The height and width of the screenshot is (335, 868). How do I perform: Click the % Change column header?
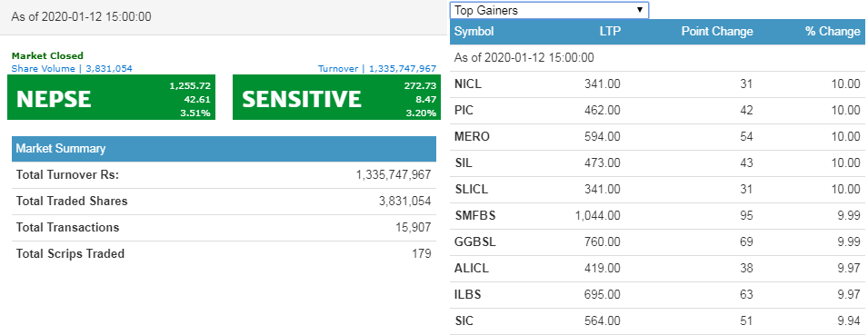[833, 32]
